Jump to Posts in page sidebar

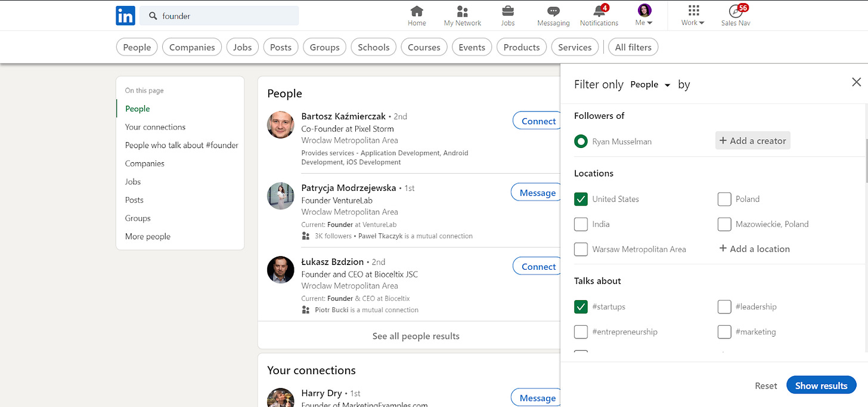pyautogui.click(x=134, y=200)
